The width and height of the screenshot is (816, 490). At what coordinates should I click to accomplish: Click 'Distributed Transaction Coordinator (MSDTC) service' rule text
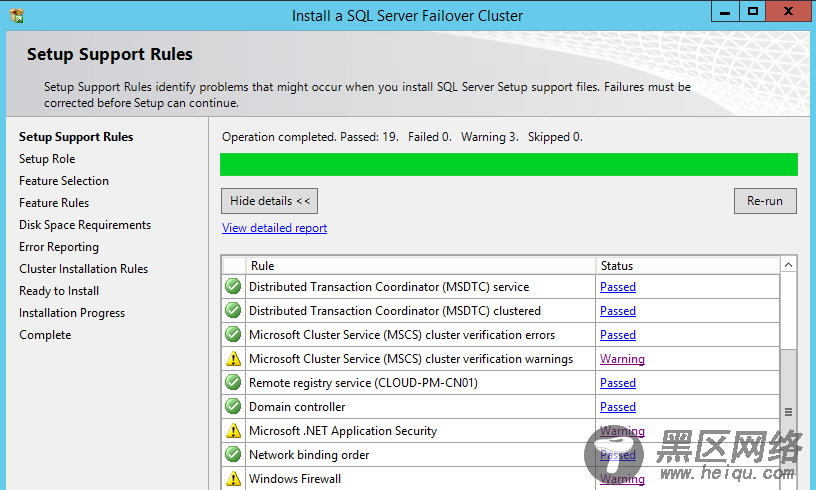(x=389, y=287)
